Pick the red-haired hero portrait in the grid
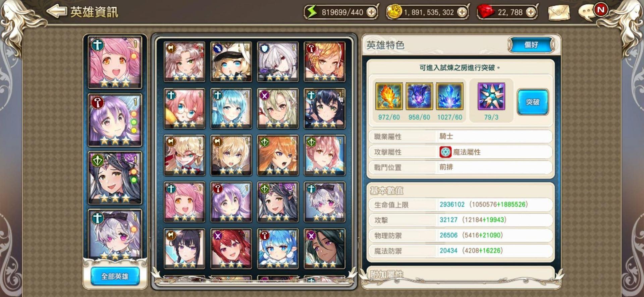Viewport: 644px width, 297px height. click(231, 249)
